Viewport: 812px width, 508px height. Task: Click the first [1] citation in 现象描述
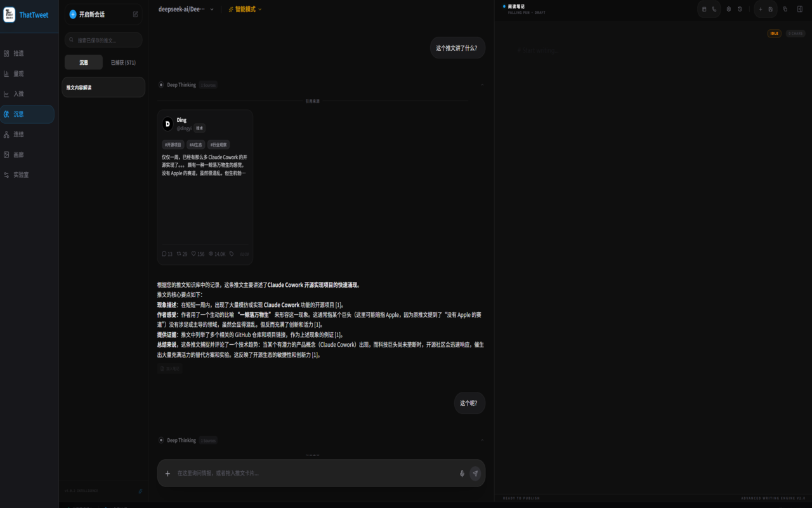339,305
